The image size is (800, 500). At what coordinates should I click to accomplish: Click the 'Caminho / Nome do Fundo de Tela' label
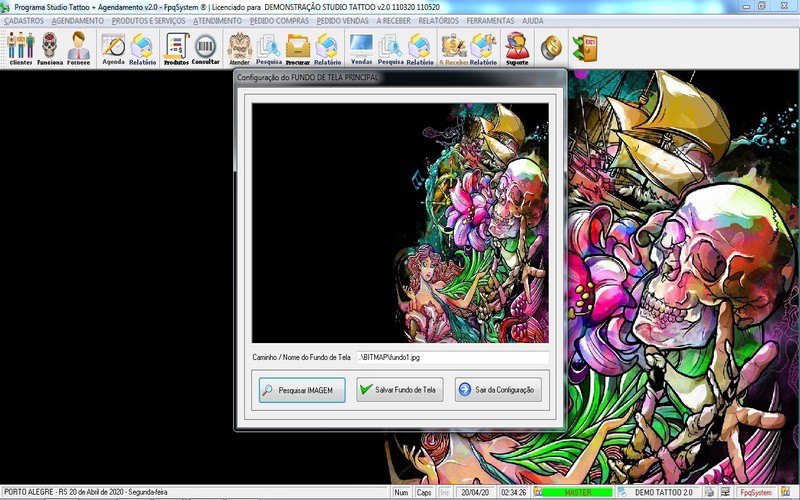301,357
